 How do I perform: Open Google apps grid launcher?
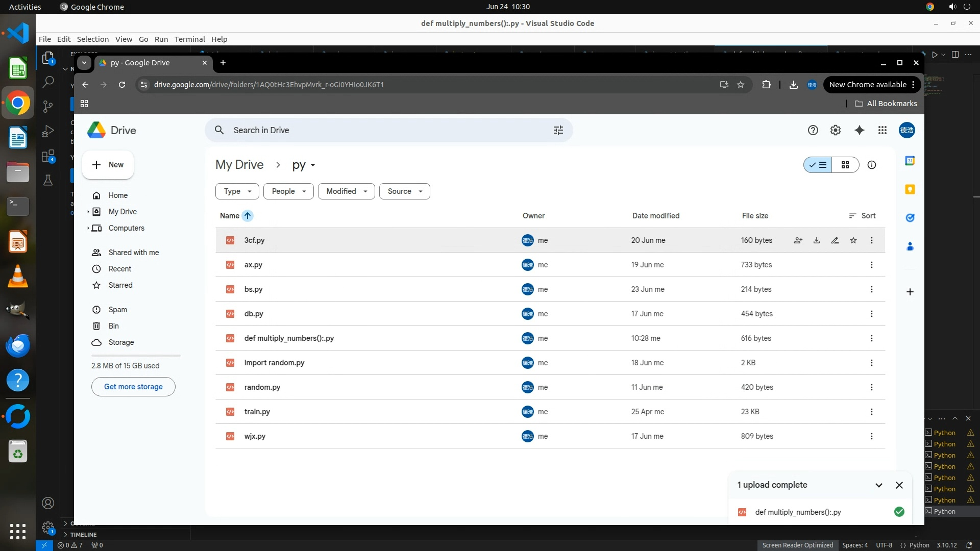tap(882, 130)
